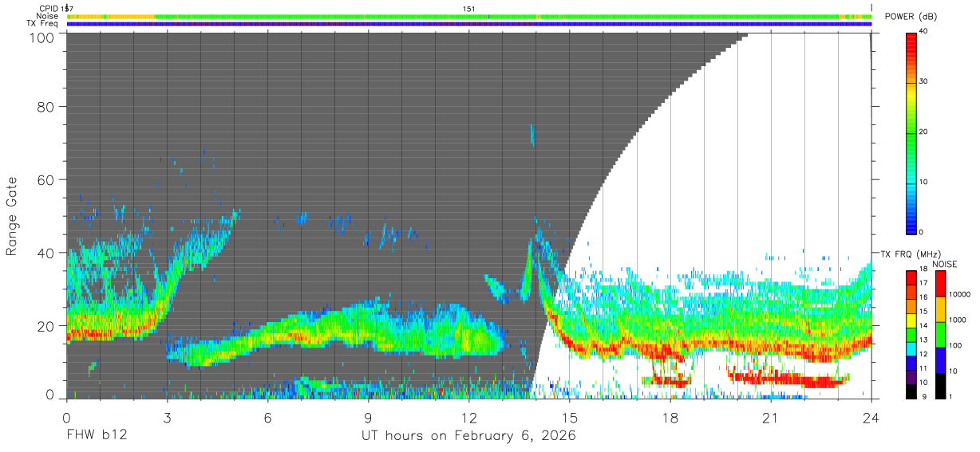Click the 24 hour tick on time axis
980x452 pixels.
pyautogui.click(x=871, y=418)
